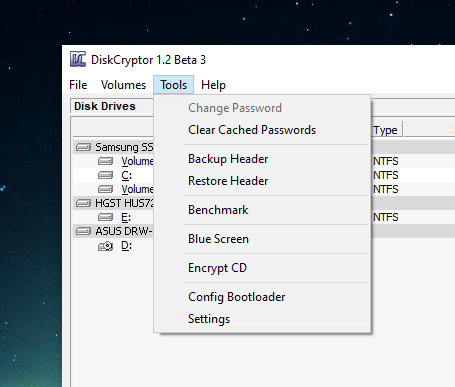Open the Help menu
Screen dimensions: 455x387
pyautogui.click(x=213, y=85)
